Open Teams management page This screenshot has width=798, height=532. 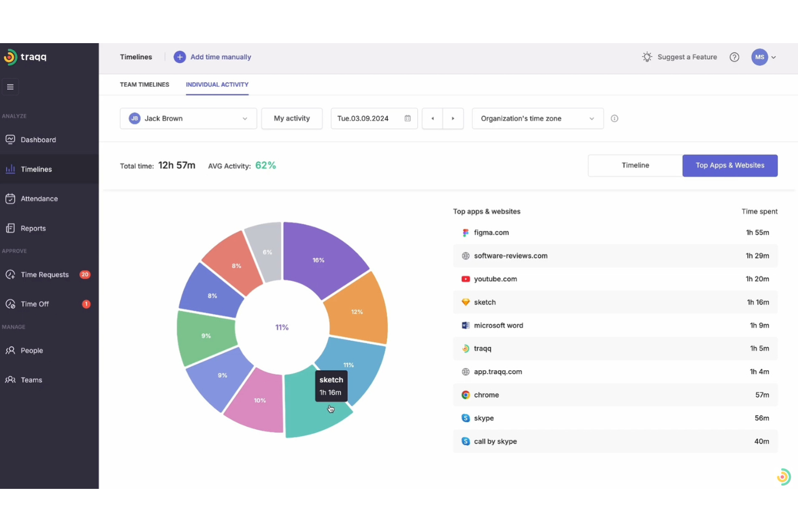tap(31, 380)
